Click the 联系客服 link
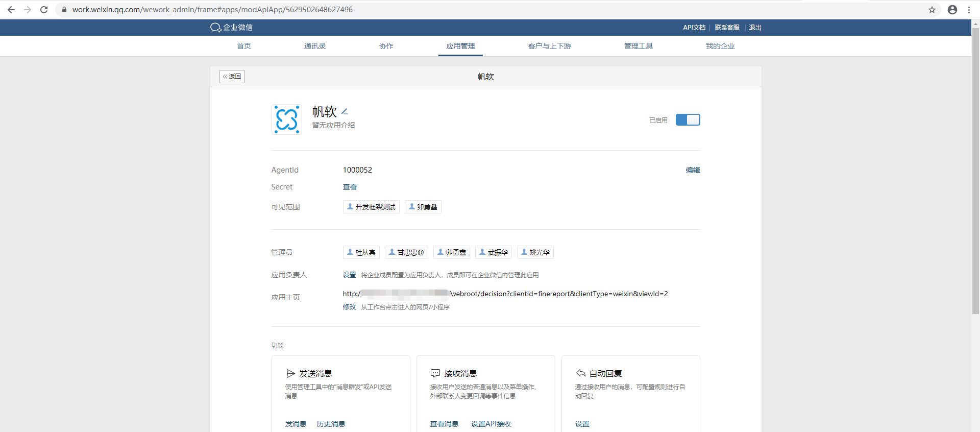The height and width of the screenshot is (432, 980). (x=727, y=28)
